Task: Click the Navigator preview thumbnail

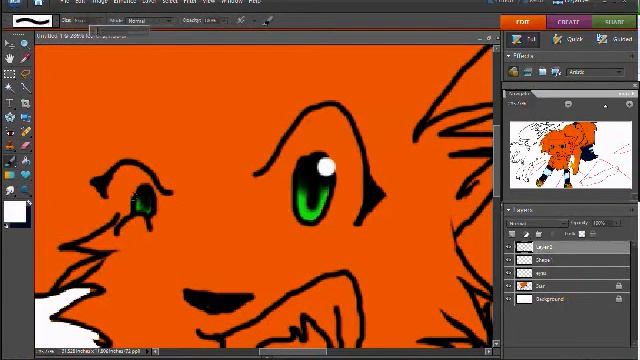Action: click(571, 155)
